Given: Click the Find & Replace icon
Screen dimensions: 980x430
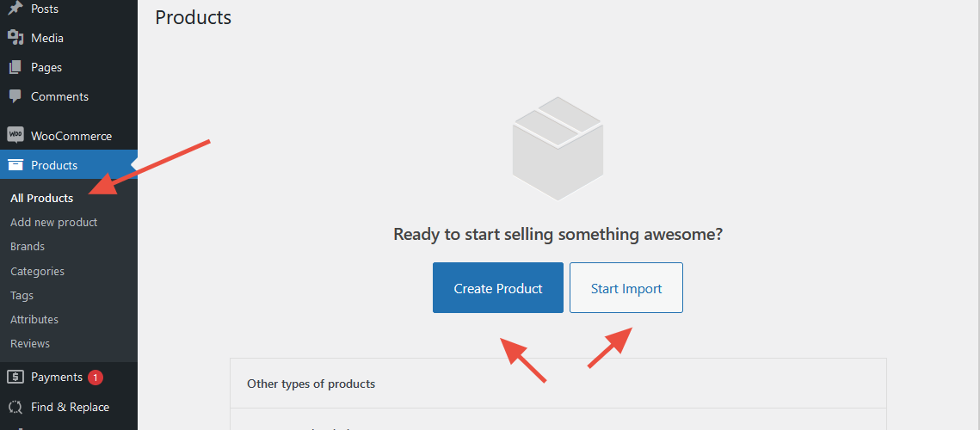Looking at the screenshot, I should [x=15, y=407].
